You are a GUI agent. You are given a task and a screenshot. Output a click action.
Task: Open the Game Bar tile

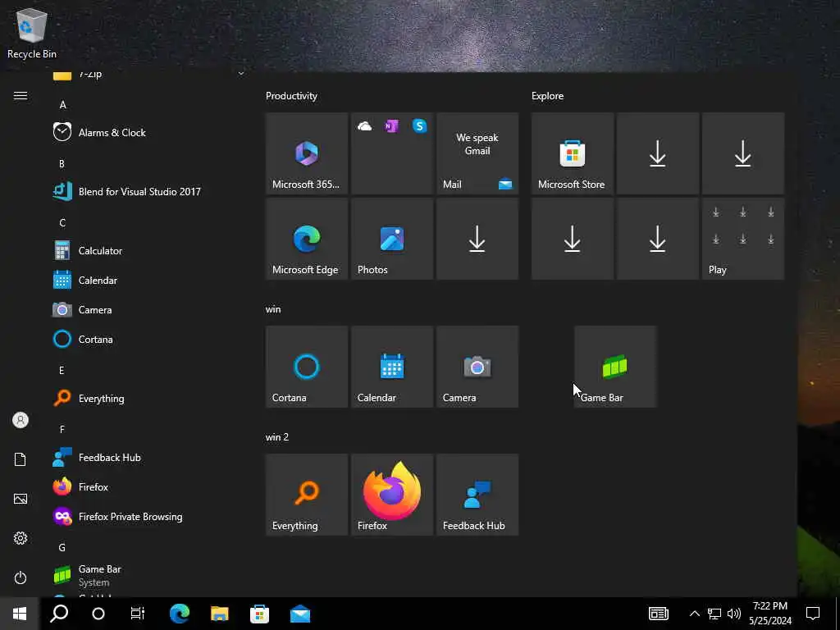pos(615,367)
